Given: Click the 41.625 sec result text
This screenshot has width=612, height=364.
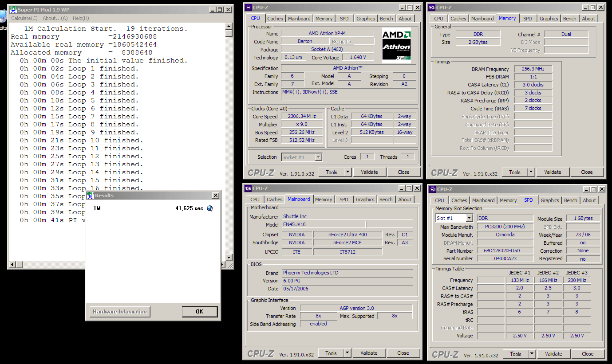Looking at the screenshot, I should [190, 208].
